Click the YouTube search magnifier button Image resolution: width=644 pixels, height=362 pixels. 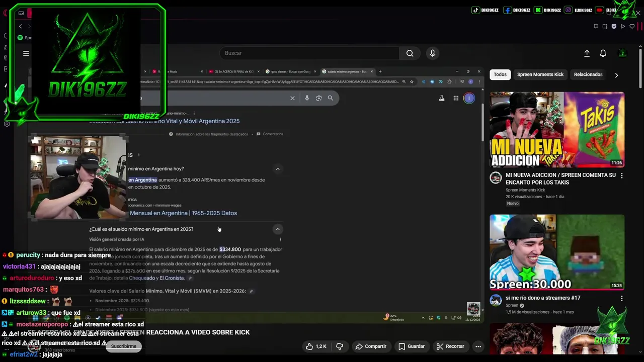click(410, 53)
